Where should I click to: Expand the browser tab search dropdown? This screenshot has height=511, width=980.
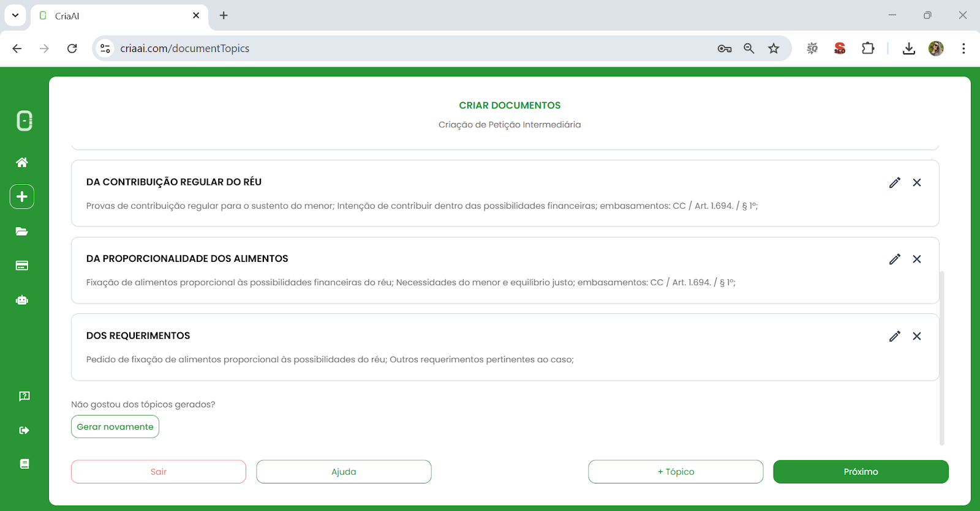(15, 15)
